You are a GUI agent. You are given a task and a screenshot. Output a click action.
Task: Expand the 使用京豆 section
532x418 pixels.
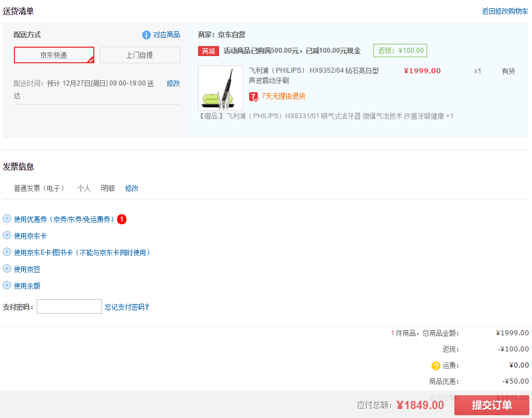(27, 269)
